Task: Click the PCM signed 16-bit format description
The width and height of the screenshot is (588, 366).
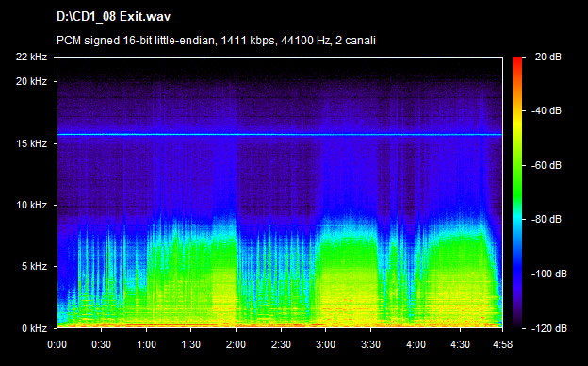Action: (x=216, y=41)
